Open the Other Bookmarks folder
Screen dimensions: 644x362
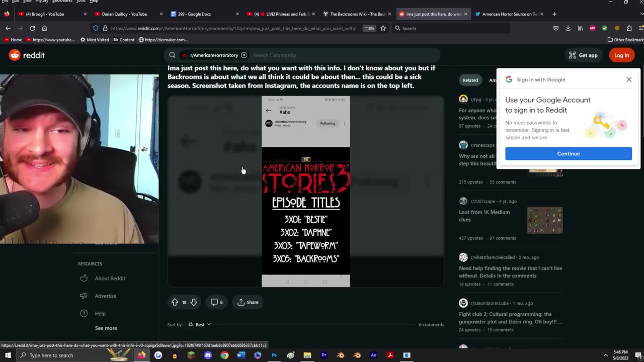pos(626,40)
